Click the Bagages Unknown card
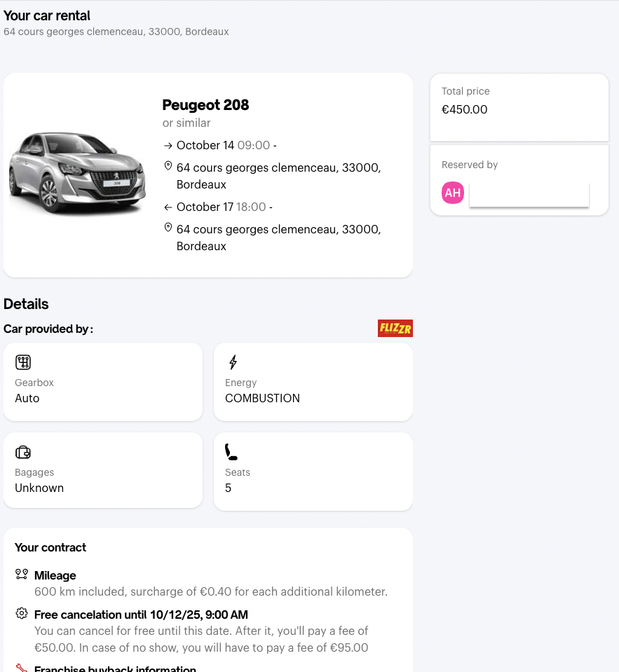619x672 pixels. click(x=103, y=472)
